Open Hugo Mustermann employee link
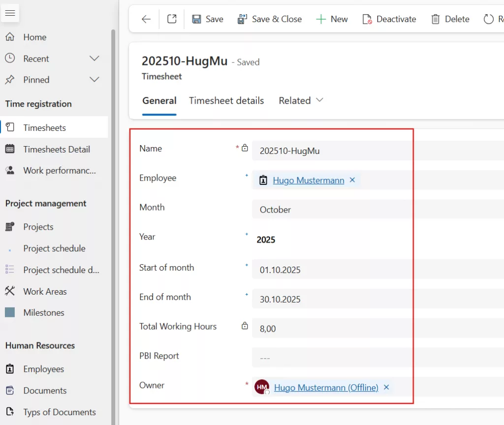Viewport: 504px width, 425px height. pyautogui.click(x=308, y=181)
